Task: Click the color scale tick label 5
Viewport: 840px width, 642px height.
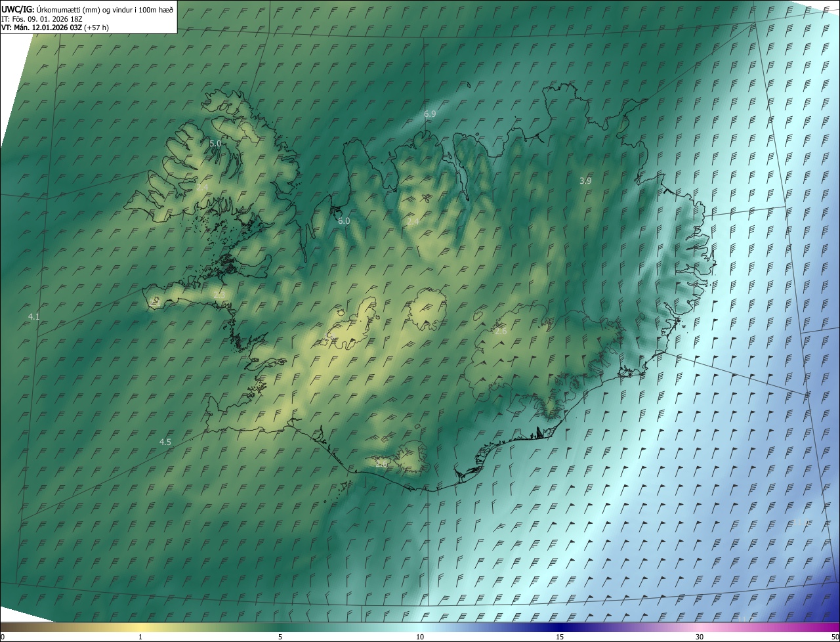Action: point(280,637)
